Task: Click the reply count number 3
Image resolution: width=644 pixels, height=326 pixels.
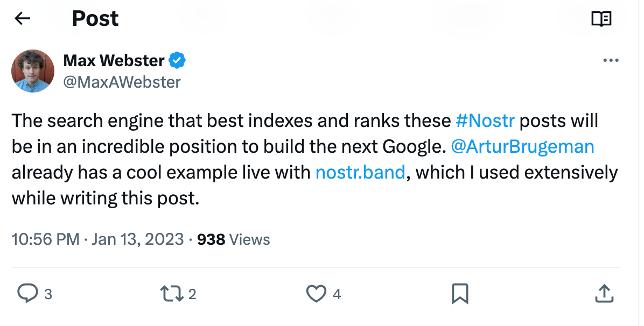Action: point(48,294)
